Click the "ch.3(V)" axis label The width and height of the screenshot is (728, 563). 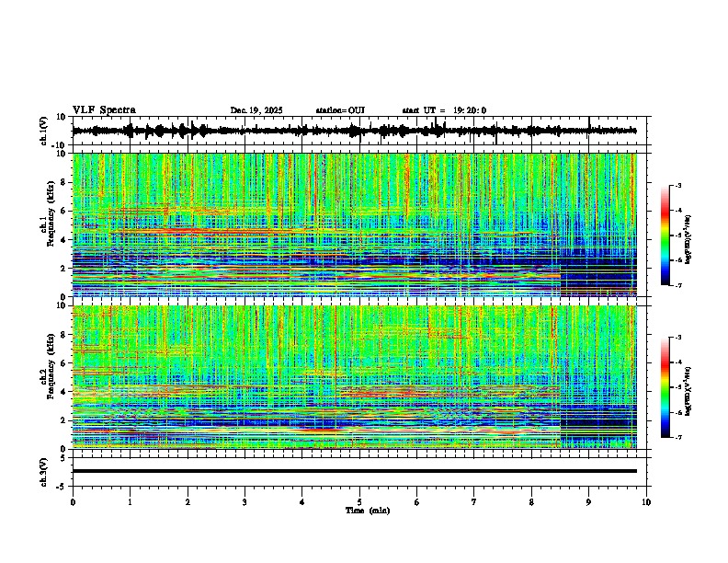tap(44, 472)
